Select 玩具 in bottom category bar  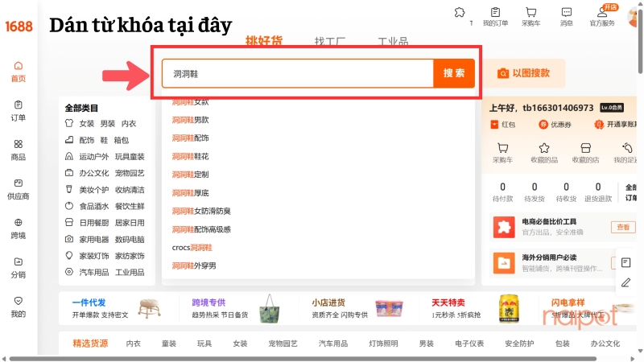click(x=204, y=343)
